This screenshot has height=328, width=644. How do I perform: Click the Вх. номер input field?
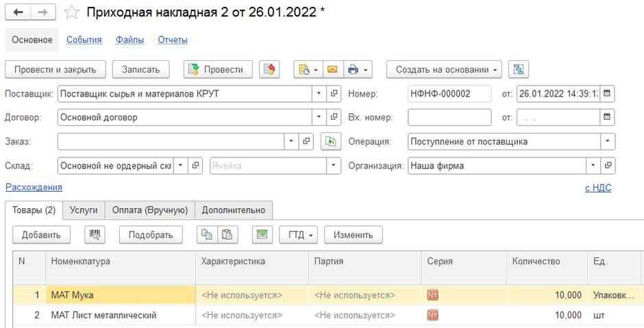click(x=449, y=117)
